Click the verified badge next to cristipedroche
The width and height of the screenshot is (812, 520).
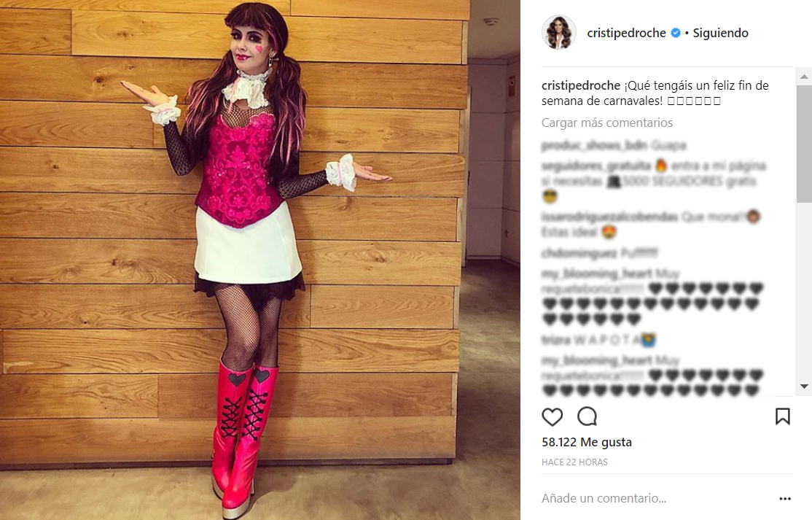(x=676, y=33)
